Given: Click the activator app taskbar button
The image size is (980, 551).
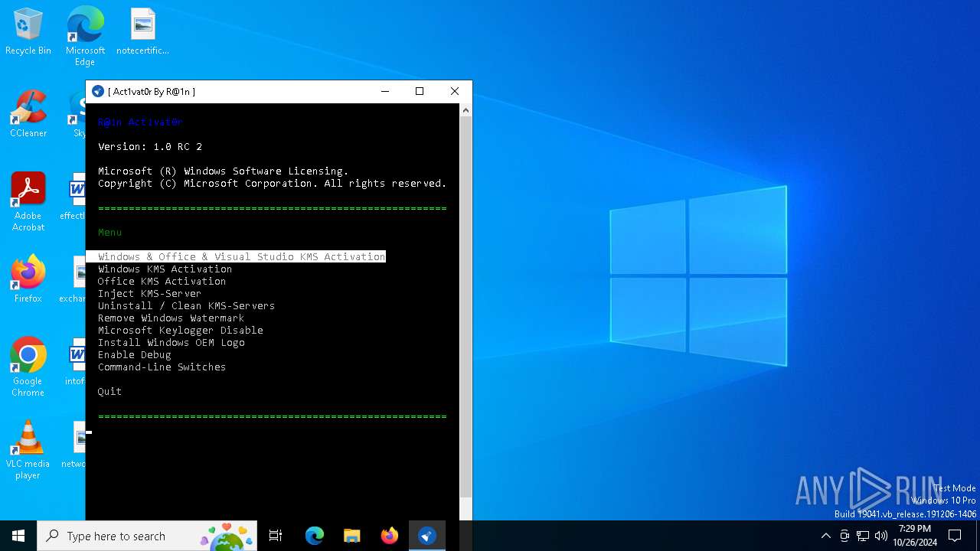Looking at the screenshot, I should tap(427, 536).
